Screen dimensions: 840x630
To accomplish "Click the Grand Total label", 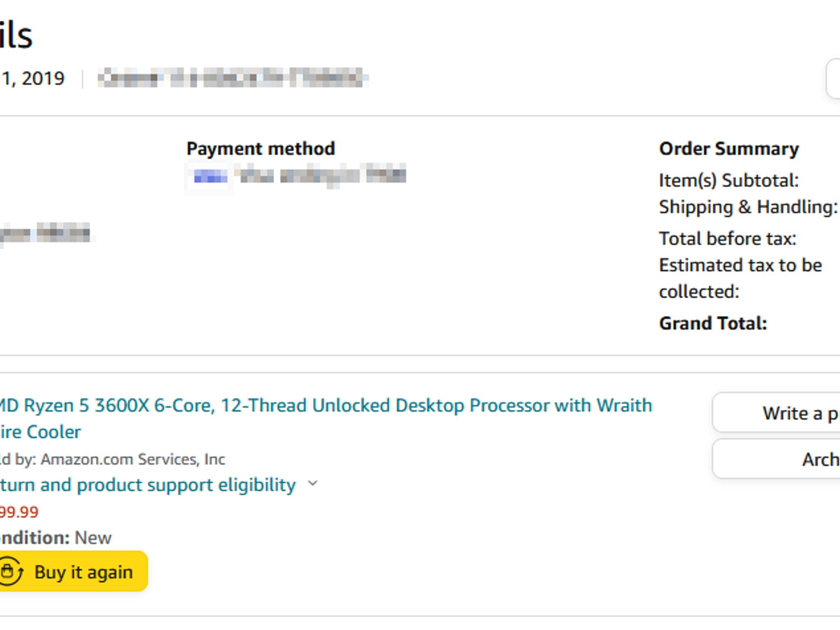I will tap(713, 323).
